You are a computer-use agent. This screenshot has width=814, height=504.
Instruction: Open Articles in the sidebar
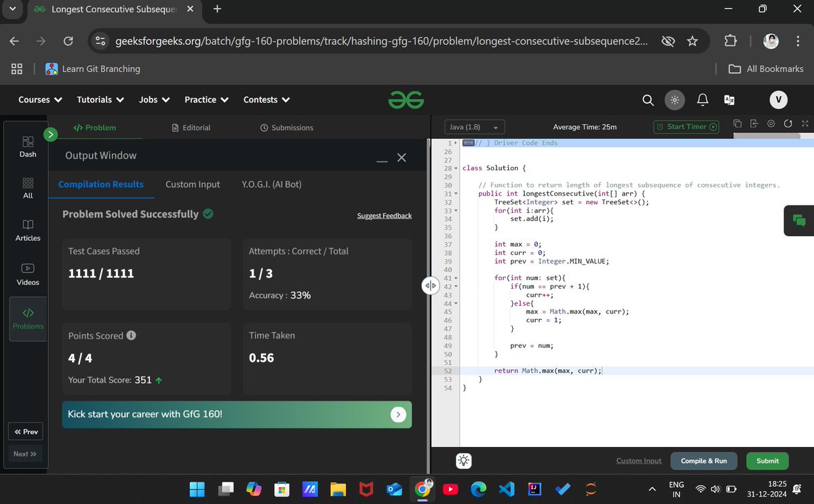(x=28, y=230)
